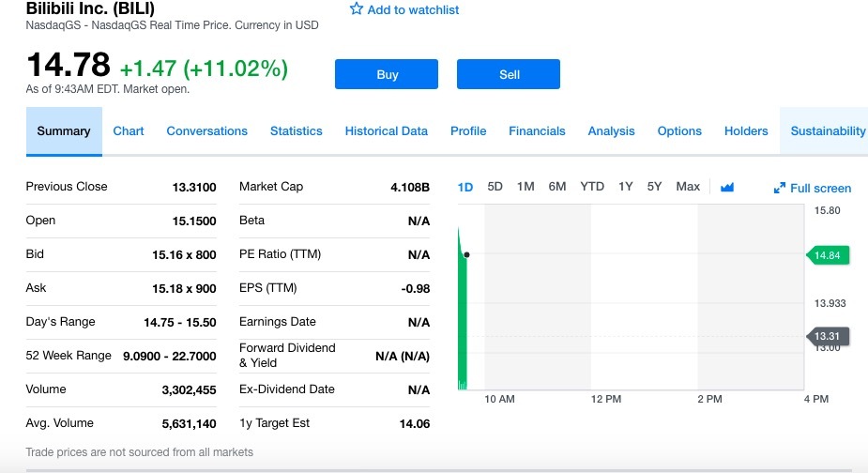The image size is (868, 473).
Task: Open the Options tab
Action: tap(679, 131)
